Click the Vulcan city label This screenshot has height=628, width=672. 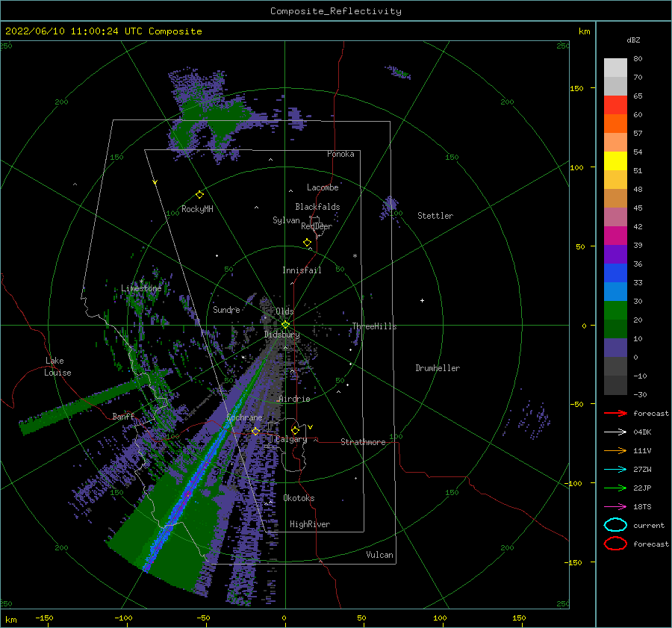click(x=380, y=555)
